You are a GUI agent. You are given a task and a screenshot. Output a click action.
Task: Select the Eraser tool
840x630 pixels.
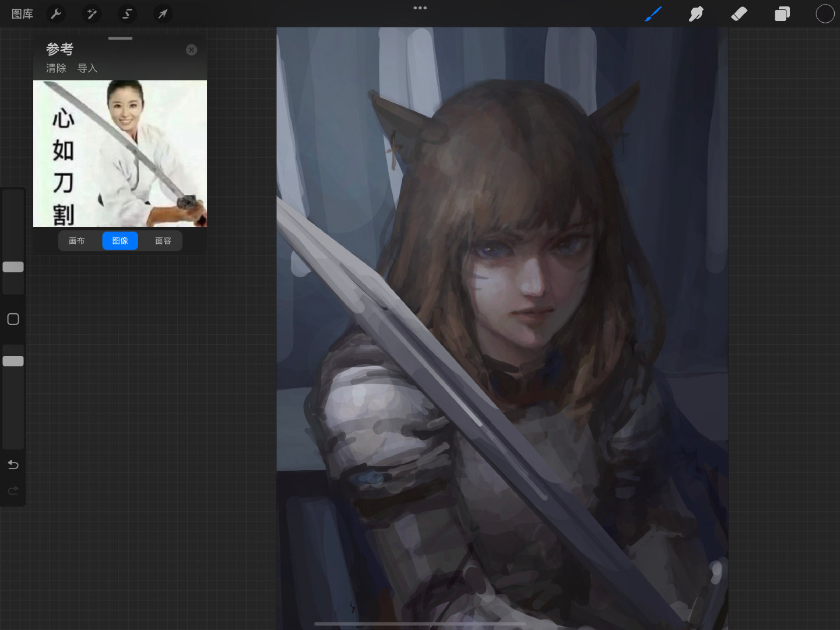(739, 13)
